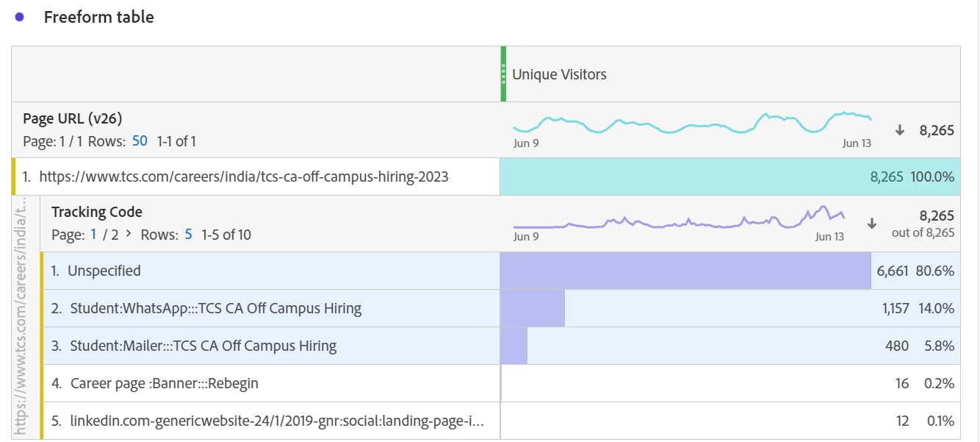Click the 16 0.2% cell
Image resolution: width=980 pixels, height=442 pixels.
[x=730, y=383]
